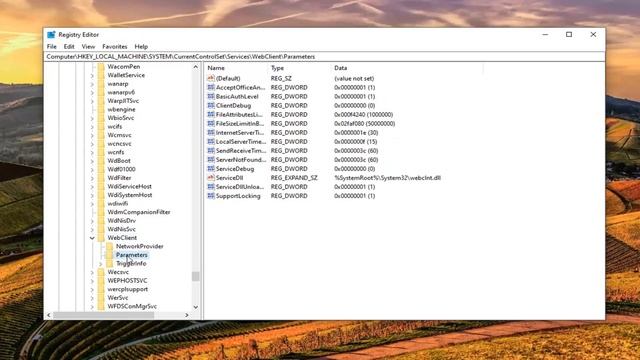Click the '(value not set)' data cell

tap(354, 78)
